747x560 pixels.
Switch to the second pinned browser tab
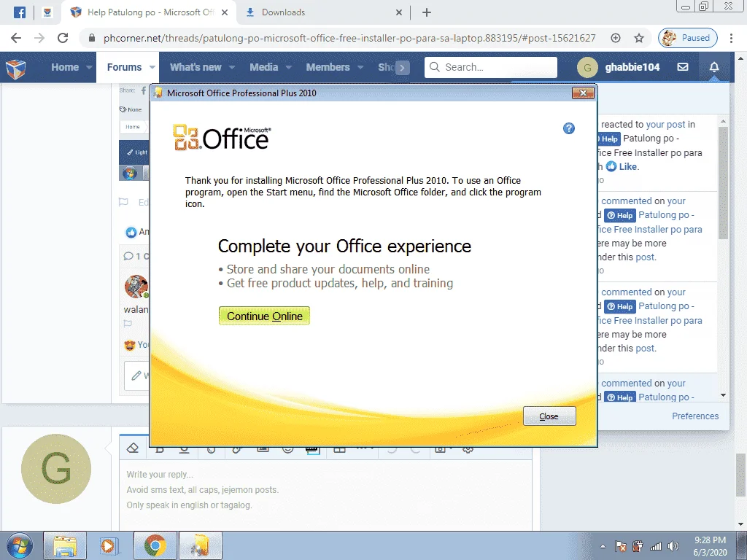tap(47, 12)
